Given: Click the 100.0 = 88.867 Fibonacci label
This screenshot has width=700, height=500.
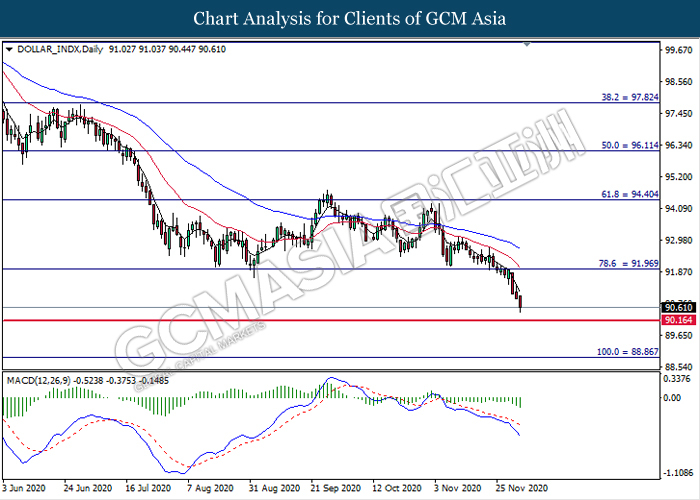Looking at the screenshot, I should pyautogui.click(x=627, y=352).
